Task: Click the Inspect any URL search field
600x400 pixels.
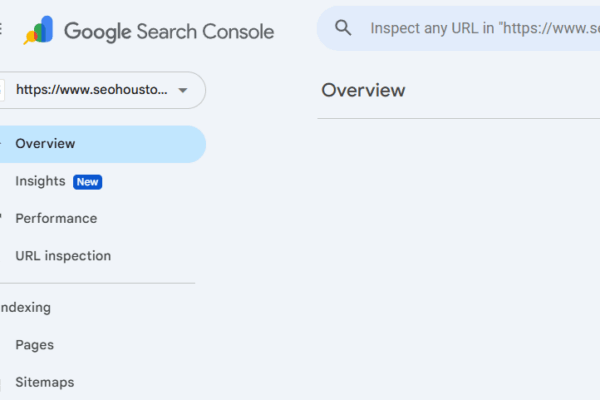Action: [x=480, y=28]
